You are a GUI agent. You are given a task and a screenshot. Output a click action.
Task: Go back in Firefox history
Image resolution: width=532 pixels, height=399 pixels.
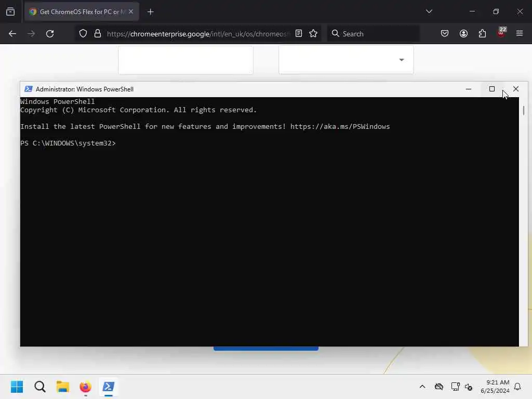click(x=12, y=34)
